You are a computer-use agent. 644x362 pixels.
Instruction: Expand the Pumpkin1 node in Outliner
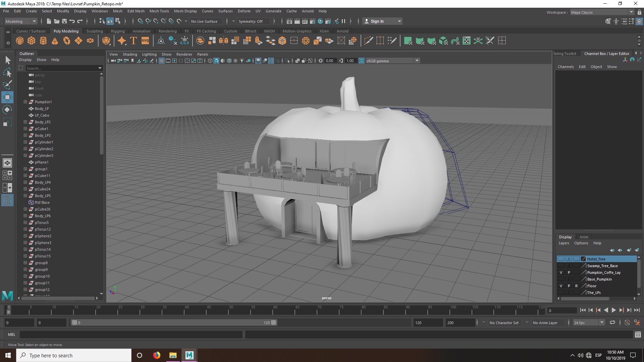tap(25, 102)
